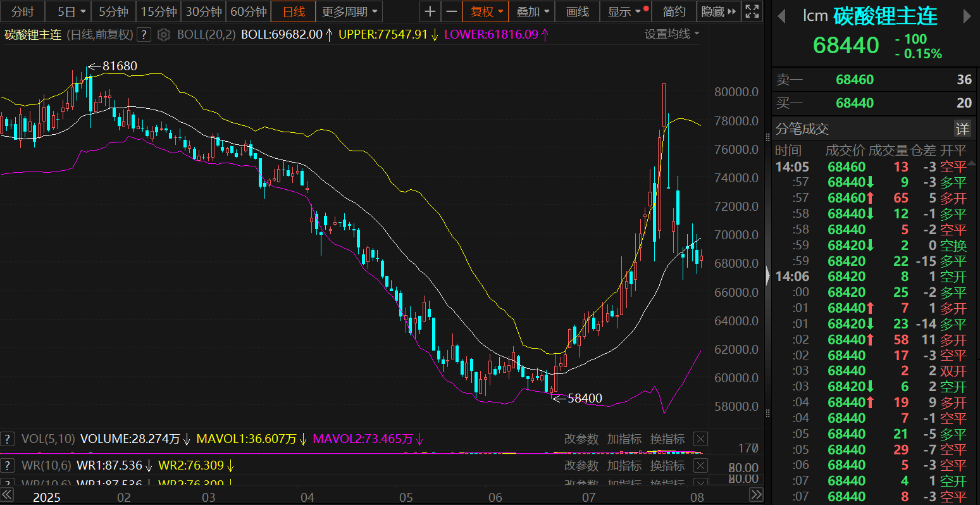Screen dimensions: 980x505
Task: Open the 复权 dropdown
Action: click(x=486, y=11)
